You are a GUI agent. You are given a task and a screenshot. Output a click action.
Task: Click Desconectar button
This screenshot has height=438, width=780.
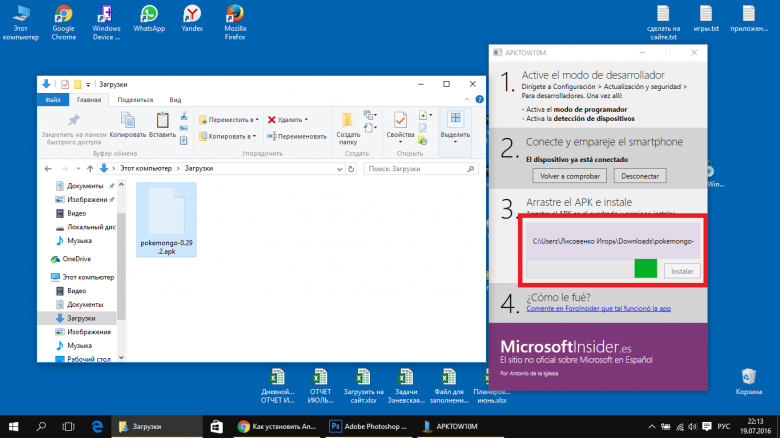tap(640, 176)
